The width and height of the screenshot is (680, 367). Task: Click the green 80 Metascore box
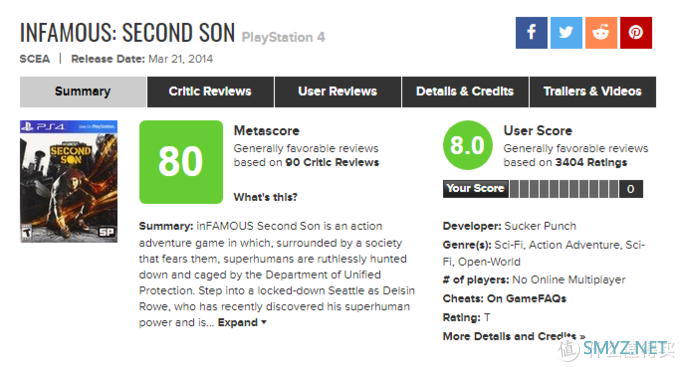tap(181, 162)
